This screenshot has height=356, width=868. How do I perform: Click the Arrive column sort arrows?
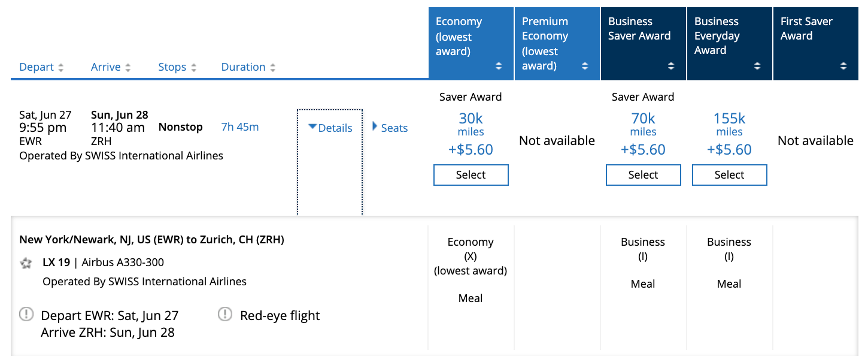pyautogui.click(x=128, y=68)
